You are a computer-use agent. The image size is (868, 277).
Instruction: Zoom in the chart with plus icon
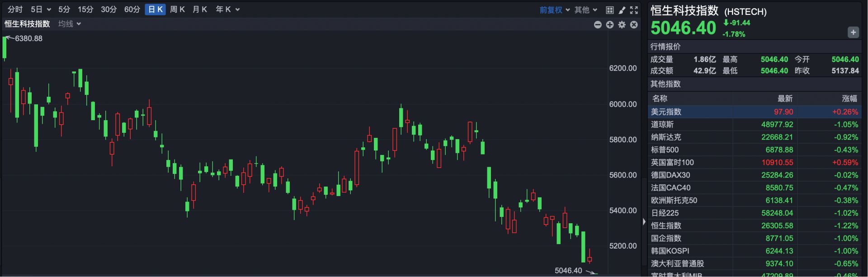pos(610,25)
